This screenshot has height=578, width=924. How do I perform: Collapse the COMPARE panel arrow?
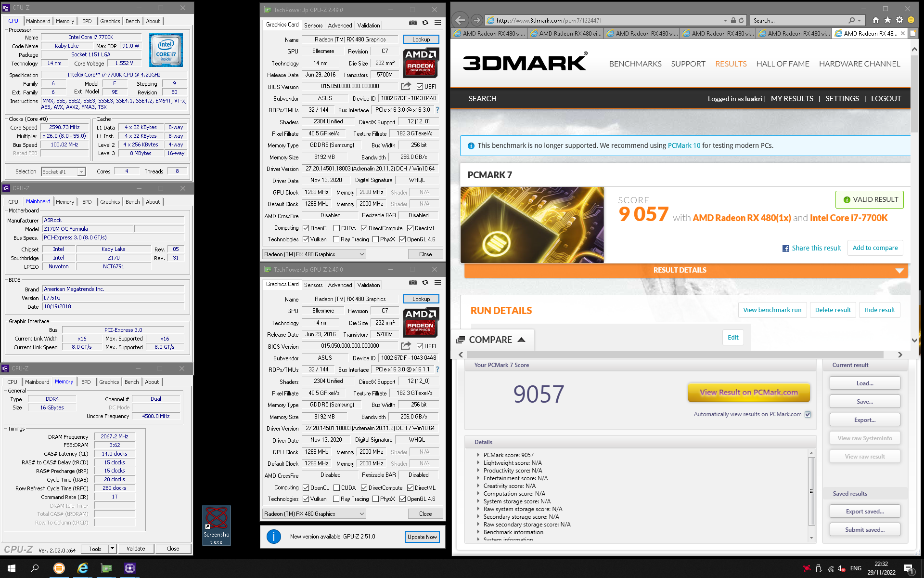[521, 340]
